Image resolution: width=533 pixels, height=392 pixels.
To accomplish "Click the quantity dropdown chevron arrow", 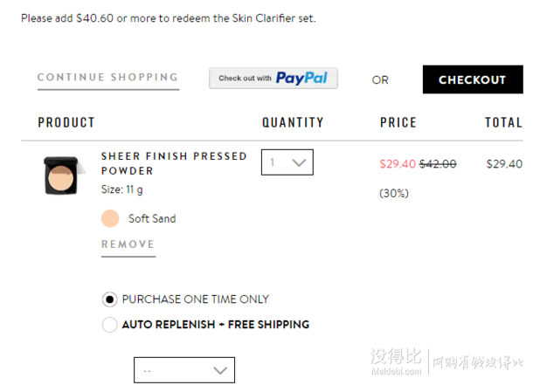I will click(299, 162).
